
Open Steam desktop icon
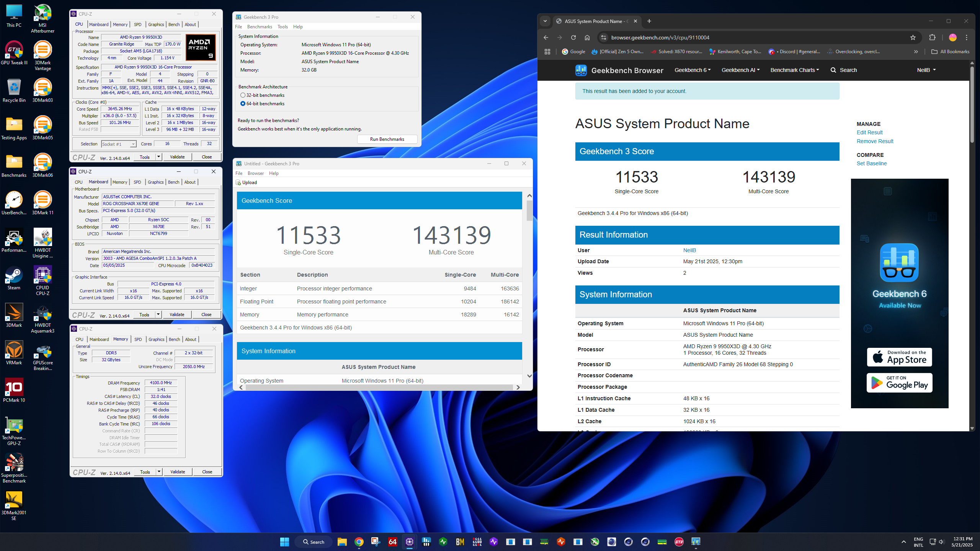[x=14, y=278]
